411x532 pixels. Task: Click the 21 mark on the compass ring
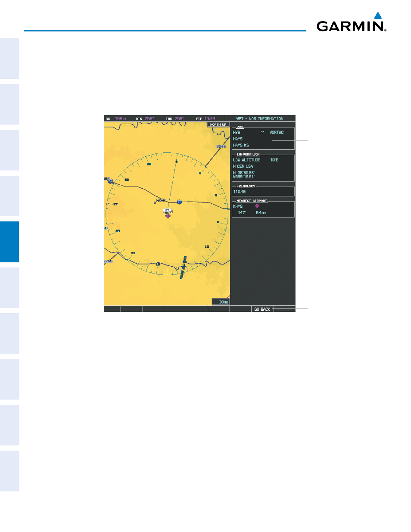click(134, 253)
